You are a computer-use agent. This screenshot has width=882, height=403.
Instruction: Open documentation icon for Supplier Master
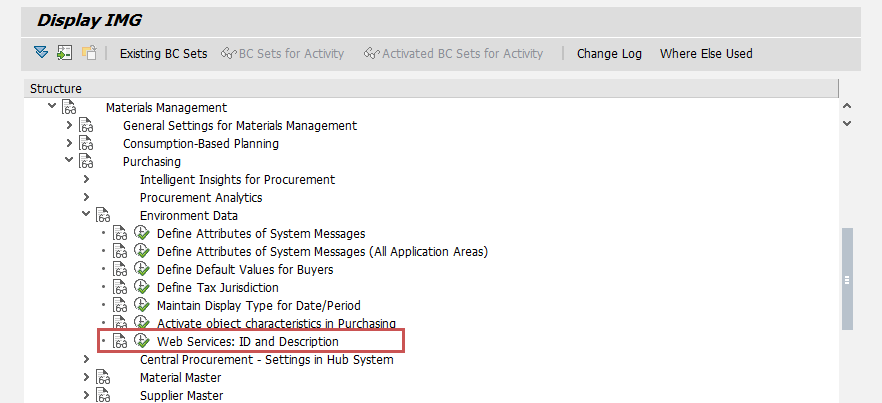(103, 396)
